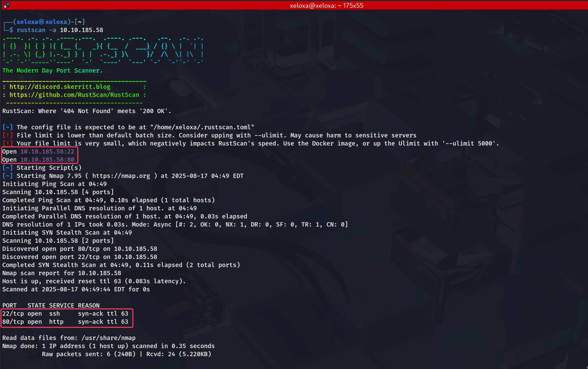The width and height of the screenshot is (588, 369).
Task: Click the 80/tcp open http row
Action: click(65, 322)
